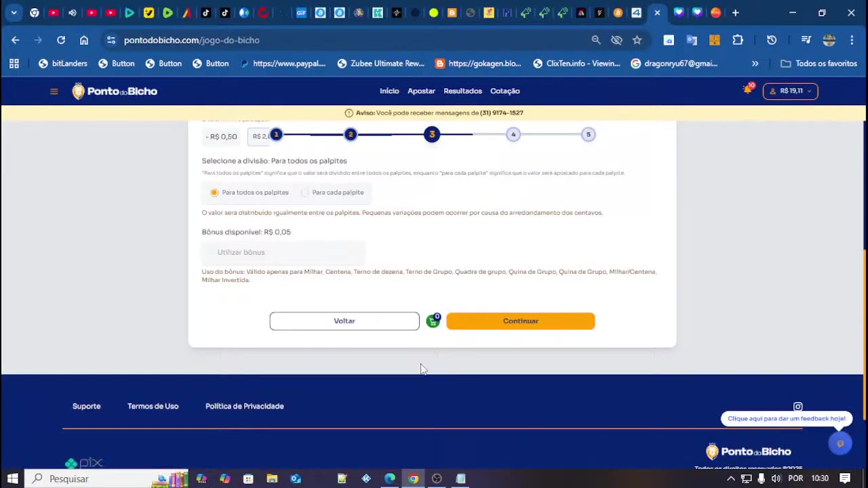Open the Windows Start menu
Image resolution: width=868 pixels, height=488 pixels.
point(13,479)
